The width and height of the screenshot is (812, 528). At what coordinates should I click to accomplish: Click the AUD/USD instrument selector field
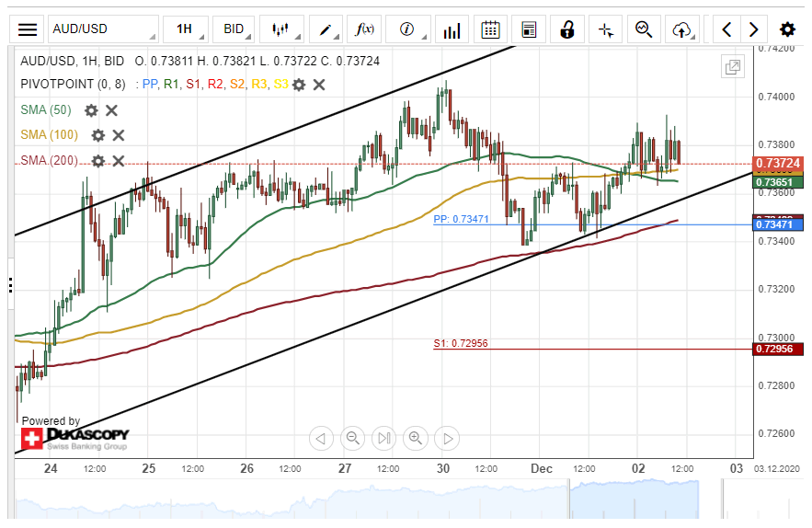[x=101, y=29]
